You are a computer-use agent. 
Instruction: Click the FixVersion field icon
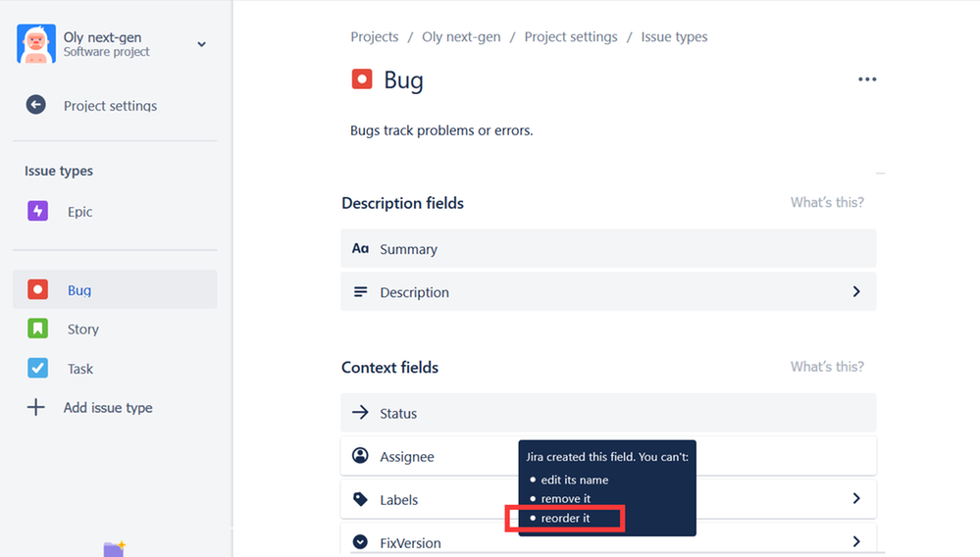[360, 542]
